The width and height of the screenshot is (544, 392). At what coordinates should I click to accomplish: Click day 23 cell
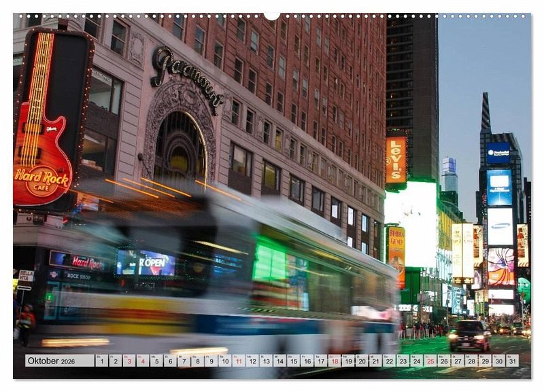tap(403, 361)
